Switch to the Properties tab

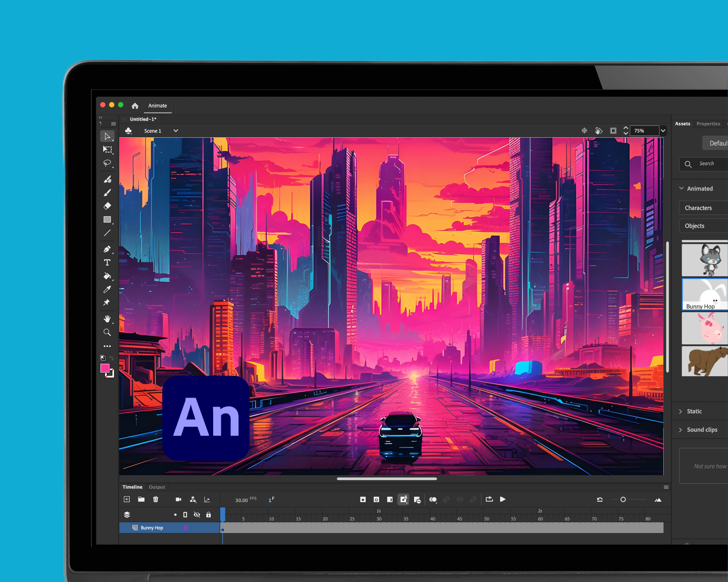708,124
